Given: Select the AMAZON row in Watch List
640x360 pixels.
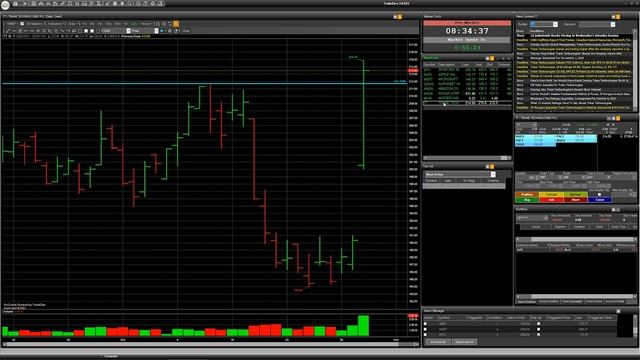Looking at the screenshot, I should 467,89.
